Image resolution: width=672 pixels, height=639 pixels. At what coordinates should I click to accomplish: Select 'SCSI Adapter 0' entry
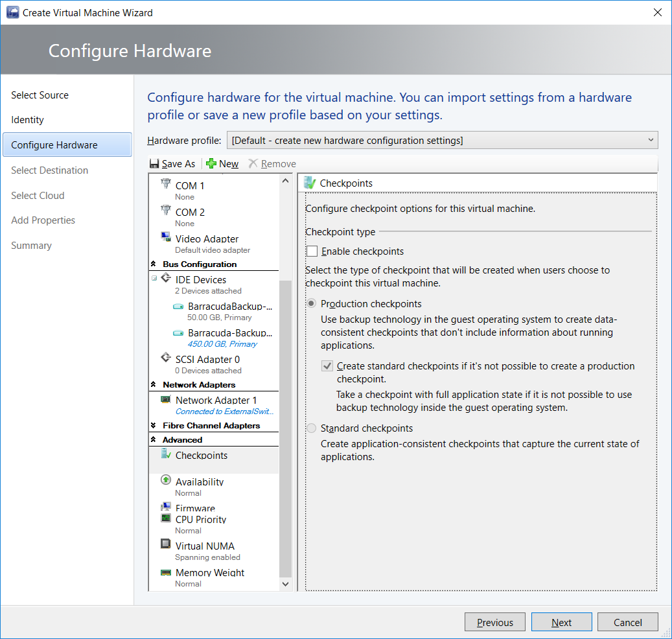214,364
